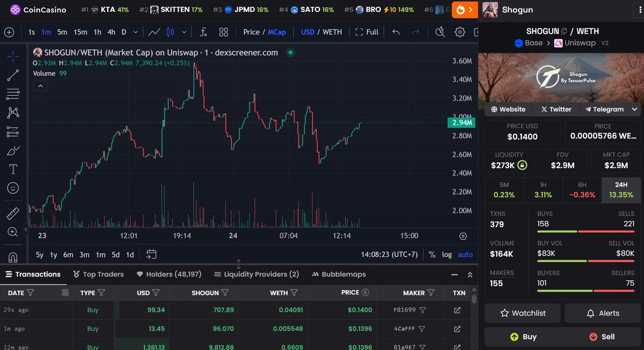Viewport: 644px width, 350px height.
Task: Open price Alerts
Action: pos(603,313)
